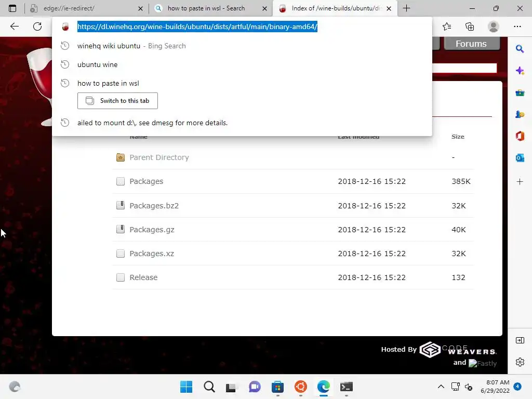Open the Release file link

tap(143, 277)
